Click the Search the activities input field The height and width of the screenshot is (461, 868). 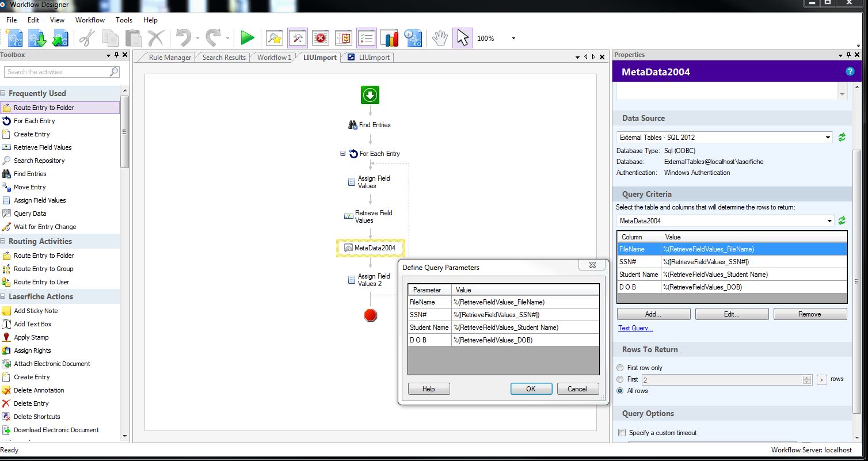[x=58, y=72]
